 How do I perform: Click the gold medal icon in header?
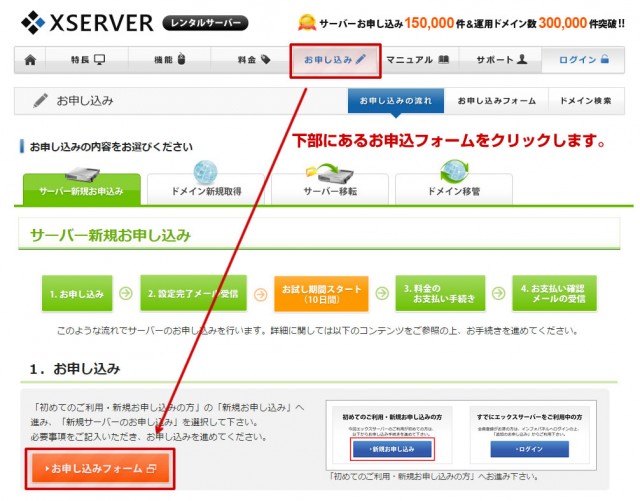click(x=307, y=22)
